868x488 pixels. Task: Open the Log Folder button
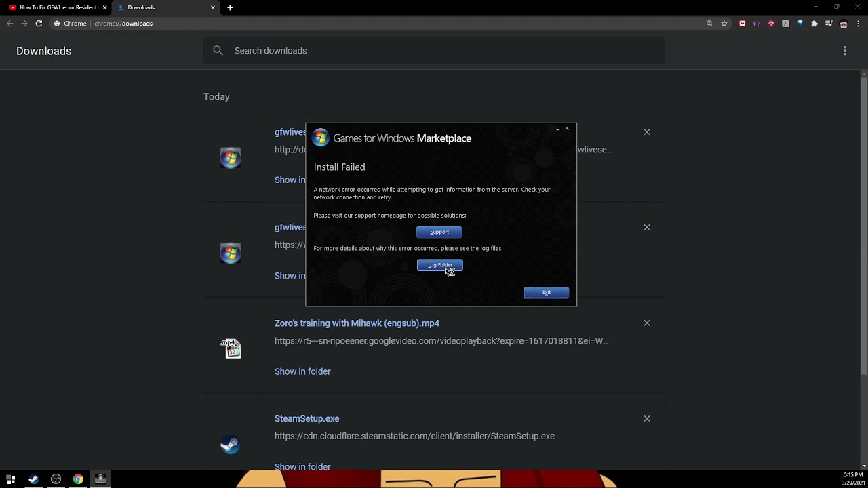[x=439, y=265]
